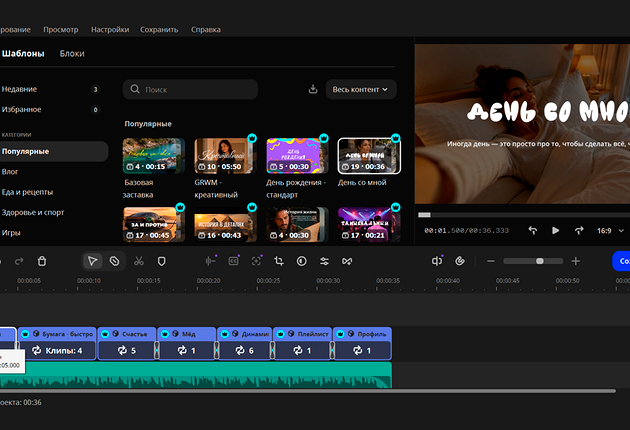Toggle the blade mode tool next to pointer
The width and height of the screenshot is (630, 430).
click(115, 261)
